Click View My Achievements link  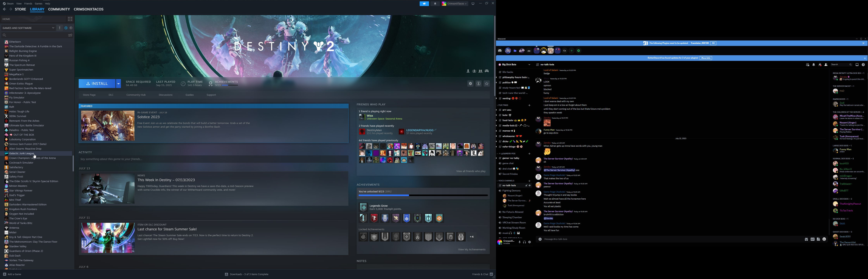coord(471,250)
